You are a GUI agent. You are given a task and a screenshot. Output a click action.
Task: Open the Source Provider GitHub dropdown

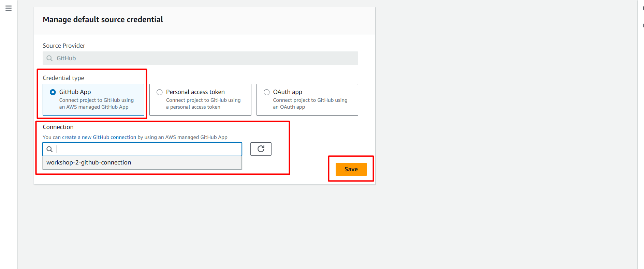[200, 58]
